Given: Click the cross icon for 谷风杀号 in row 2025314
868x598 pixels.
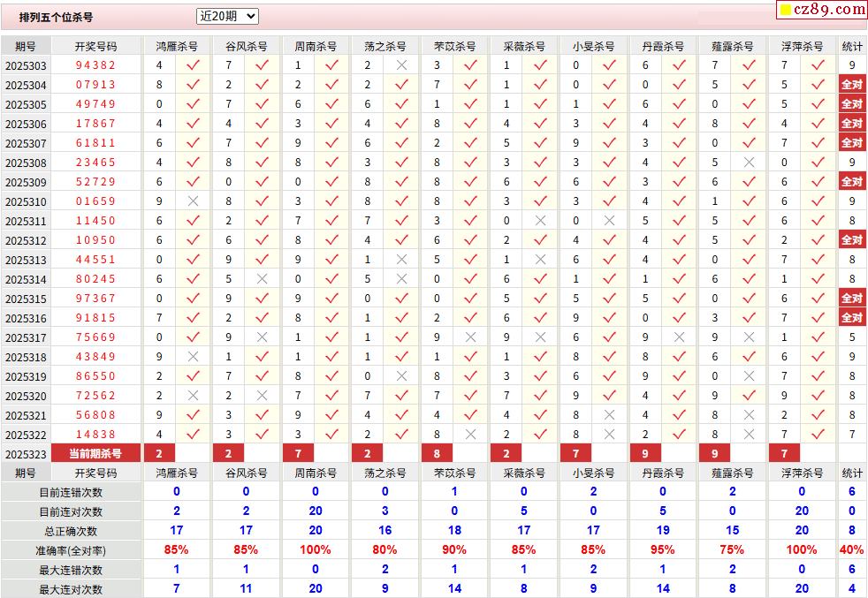Looking at the screenshot, I should 262,279.
